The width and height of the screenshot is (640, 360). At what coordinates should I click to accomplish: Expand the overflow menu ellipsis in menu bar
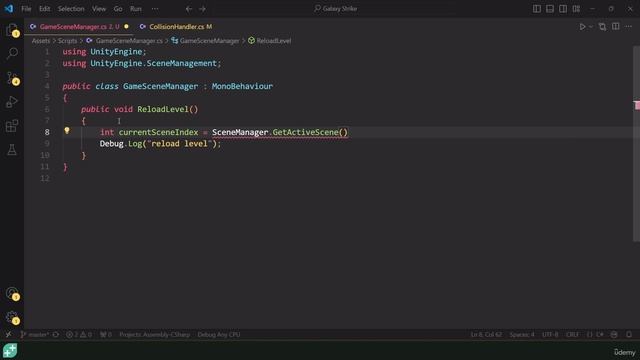pyautogui.click(x=155, y=9)
